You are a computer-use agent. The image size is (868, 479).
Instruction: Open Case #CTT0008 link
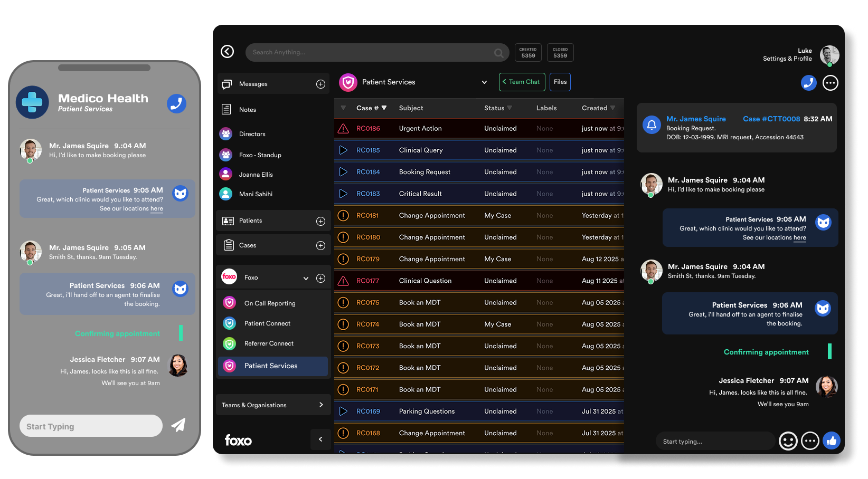[x=771, y=119]
